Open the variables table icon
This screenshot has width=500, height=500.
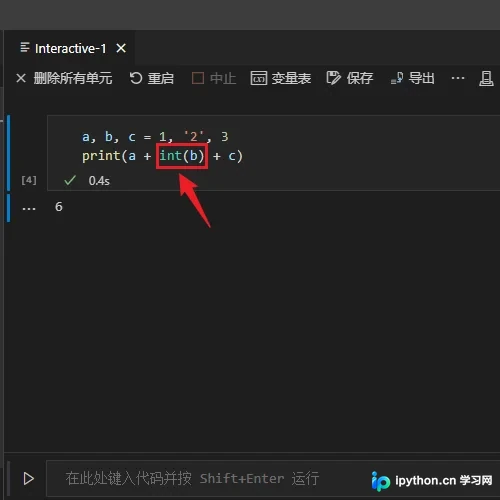click(259, 78)
